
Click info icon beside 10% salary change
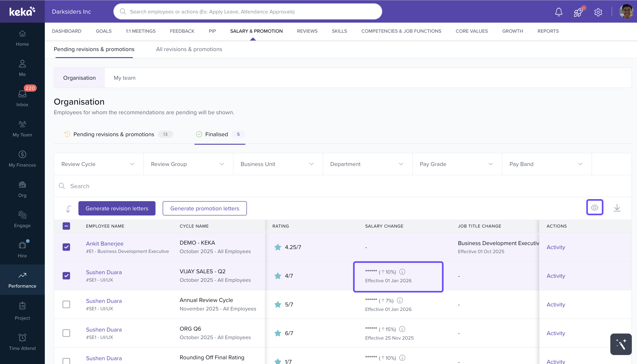pos(402,271)
